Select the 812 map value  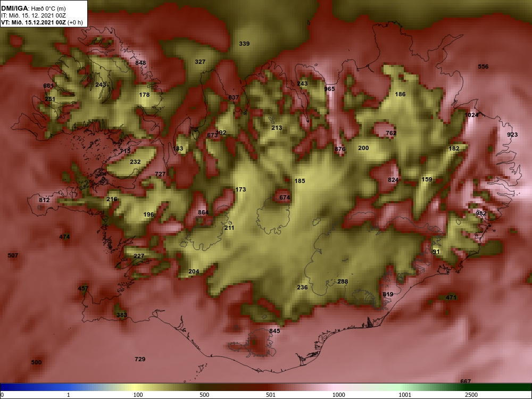coord(44,200)
